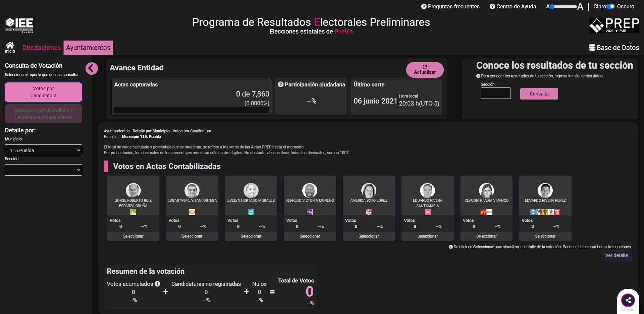The image size is (644, 314).
Task: Collapse the Consulta de Votación sidebar
Action: (92, 68)
